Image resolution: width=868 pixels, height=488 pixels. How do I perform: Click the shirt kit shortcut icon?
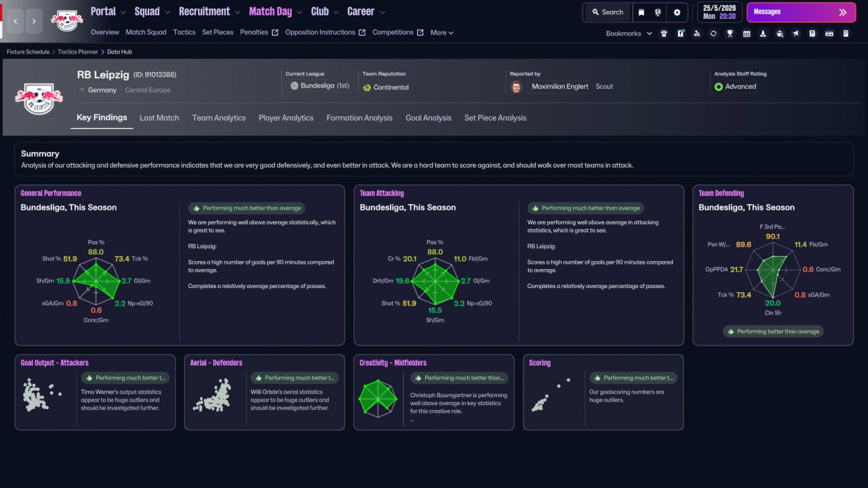tap(664, 33)
